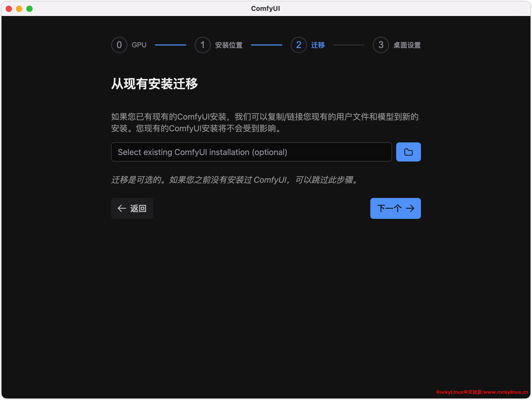
Task: Select the 迁移 step label
Action: coord(318,45)
